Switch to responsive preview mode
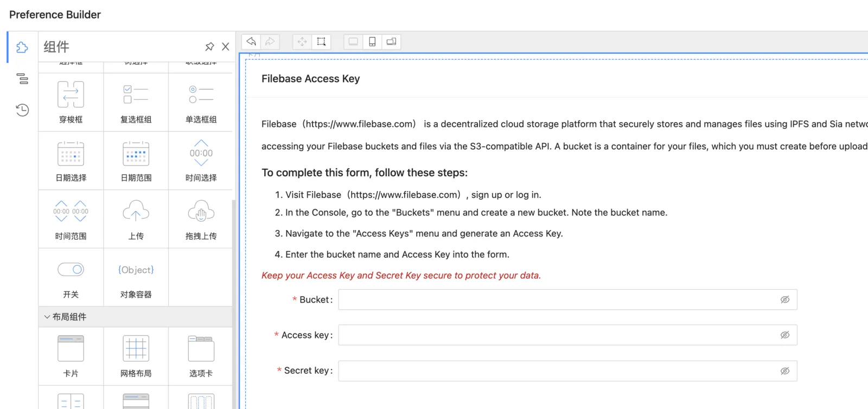The height and width of the screenshot is (409, 868). coord(391,42)
